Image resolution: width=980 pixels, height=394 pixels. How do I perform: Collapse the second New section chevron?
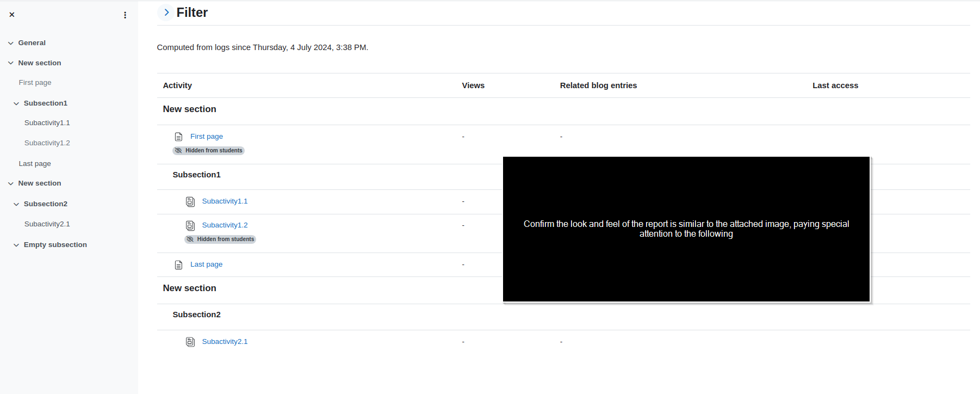[x=11, y=183]
